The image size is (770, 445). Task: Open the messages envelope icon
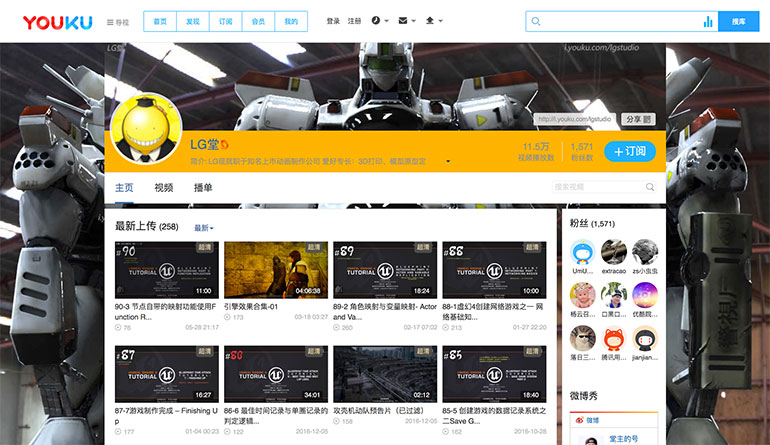[403, 21]
